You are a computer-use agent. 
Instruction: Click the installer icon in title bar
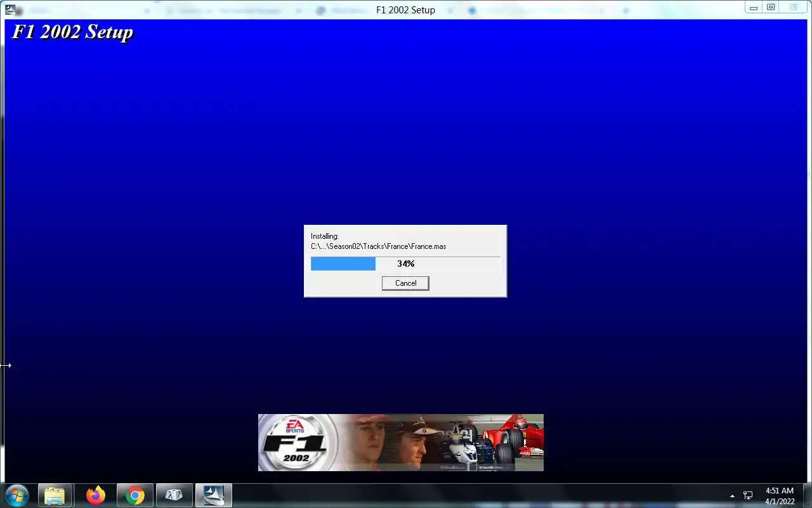tap(10, 9)
